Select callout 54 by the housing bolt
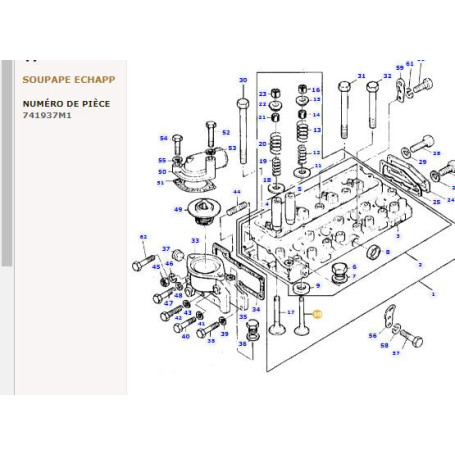Image resolution: width=455 pixels, height=455 pixels. click(x=163, y=138)
